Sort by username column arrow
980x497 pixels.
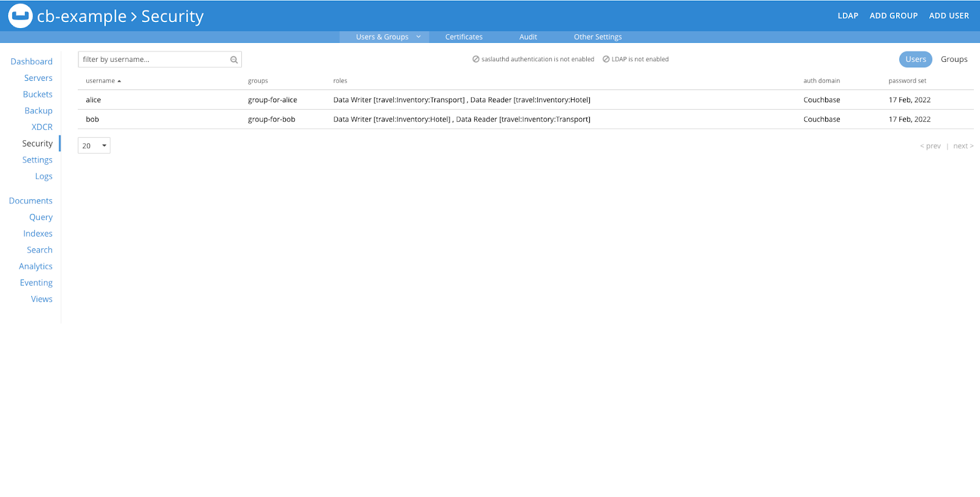[x=119, y=81]
